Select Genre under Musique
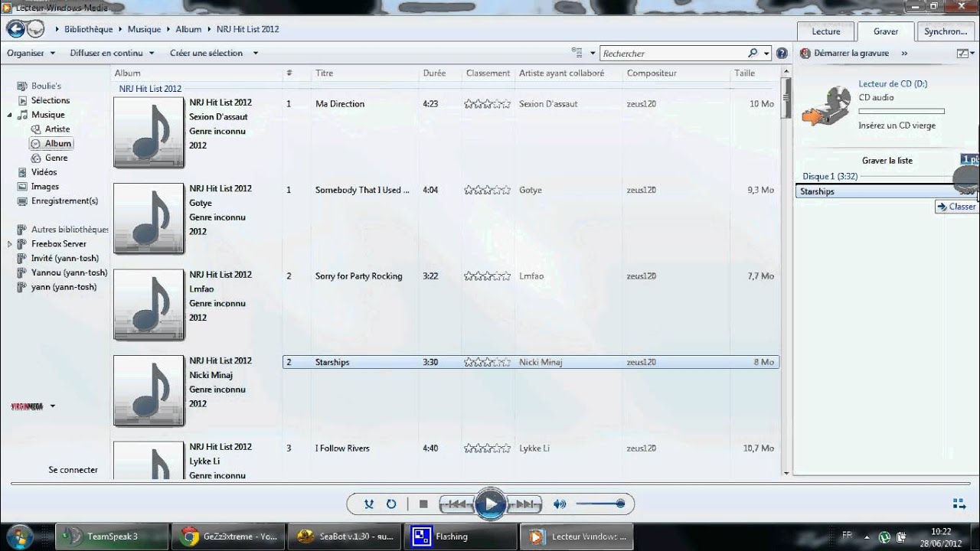Screen dimensions: 980x551 pyautogui.click(x=56, y=158)
